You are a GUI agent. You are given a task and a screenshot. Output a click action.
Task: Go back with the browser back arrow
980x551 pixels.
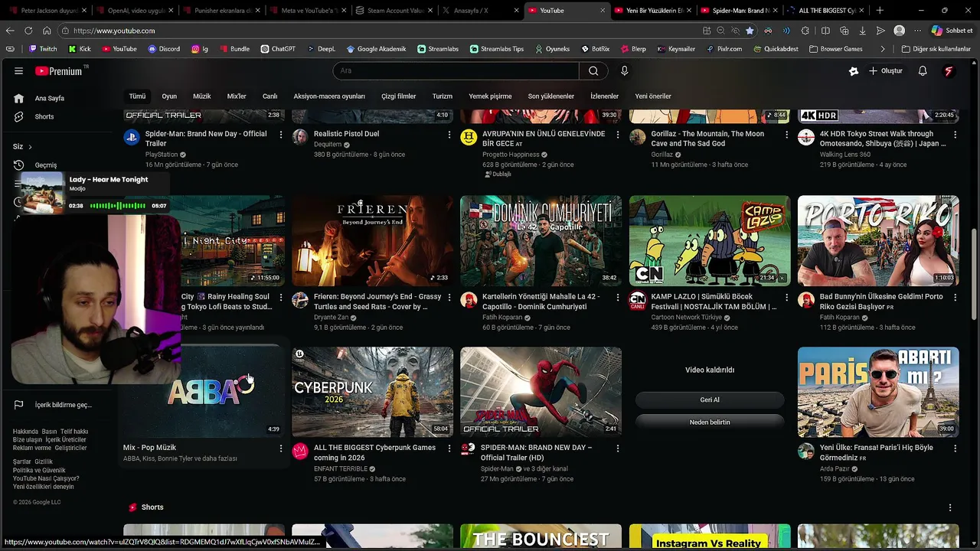click(10, 31)
